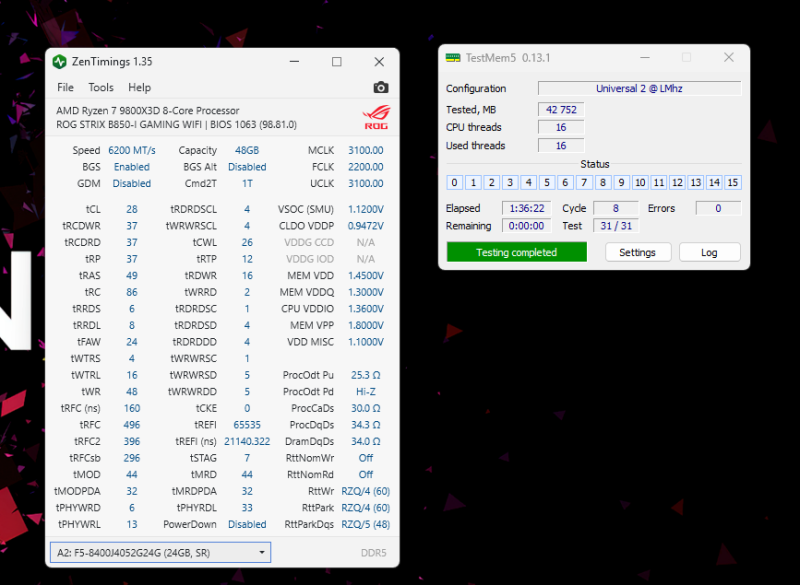Take a screenshot with ZenTimings camera icon
800x585 pixels.
coord(381,87)
